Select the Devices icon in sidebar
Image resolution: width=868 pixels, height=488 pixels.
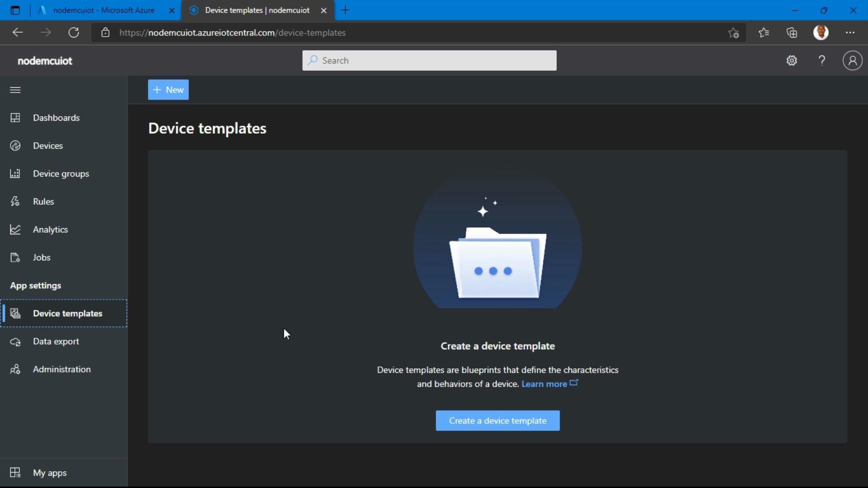15,145
